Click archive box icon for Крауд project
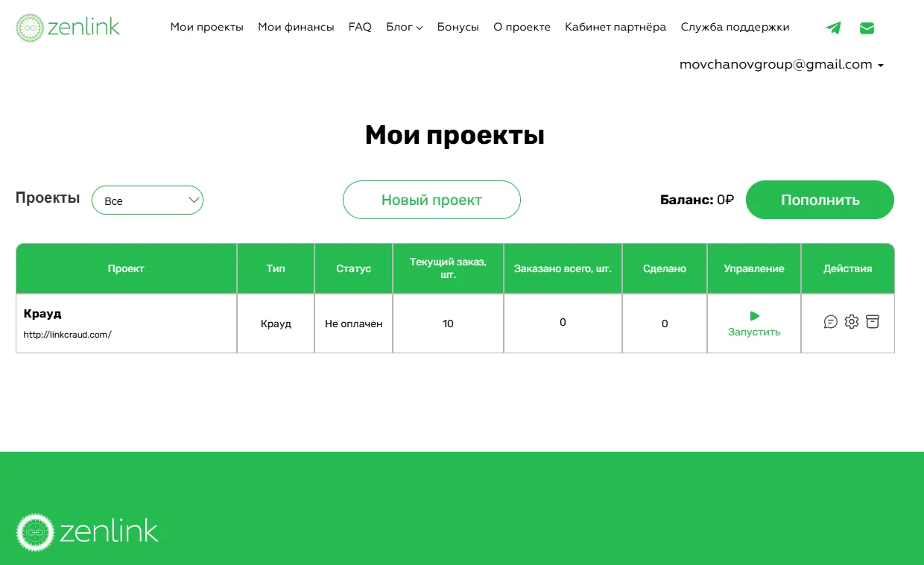The width and height of the screenshot is (924, 565). pos(873,322)
